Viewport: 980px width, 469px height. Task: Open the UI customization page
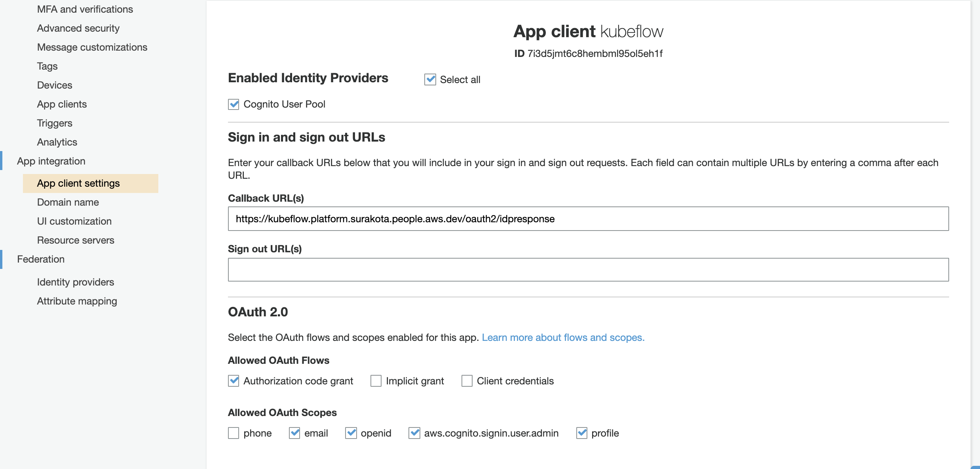74,221
